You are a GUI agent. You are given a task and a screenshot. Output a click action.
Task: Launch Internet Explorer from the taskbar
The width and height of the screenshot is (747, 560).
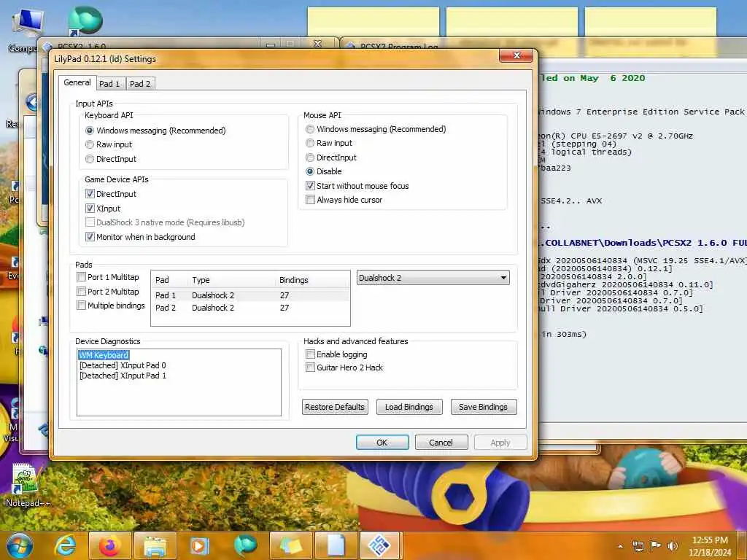click(x=65, y=545)
